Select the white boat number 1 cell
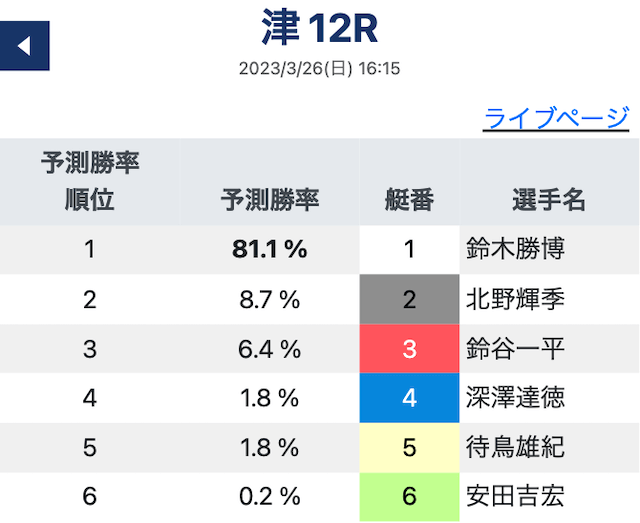This screenshot has width=640, height=523. pyautogui.click(x=409, y=249)
